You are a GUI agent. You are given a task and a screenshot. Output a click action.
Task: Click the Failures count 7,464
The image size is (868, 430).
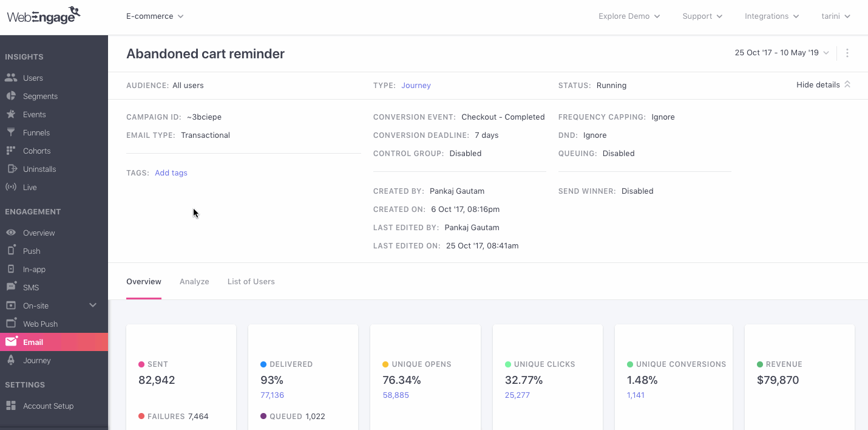tap(198, 417)
